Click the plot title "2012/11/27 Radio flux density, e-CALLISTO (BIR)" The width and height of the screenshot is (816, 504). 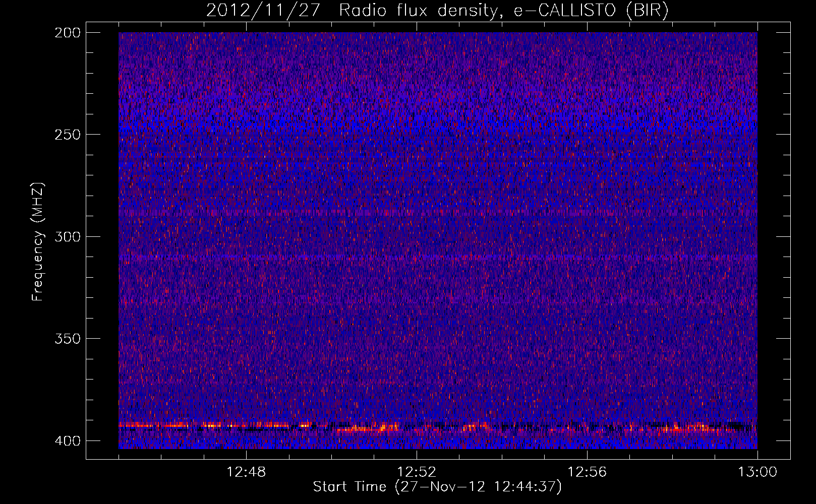tap(437, 11)
